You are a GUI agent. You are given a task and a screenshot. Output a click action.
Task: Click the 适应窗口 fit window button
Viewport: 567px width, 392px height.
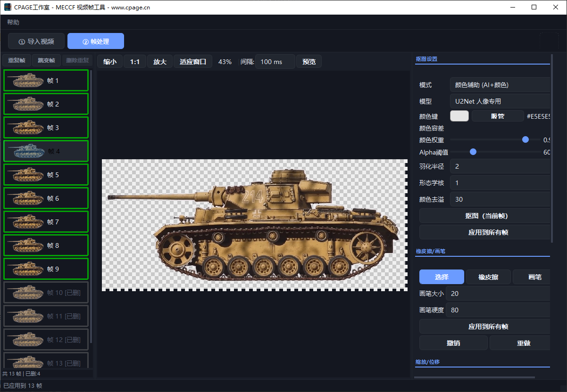[193, 62]
